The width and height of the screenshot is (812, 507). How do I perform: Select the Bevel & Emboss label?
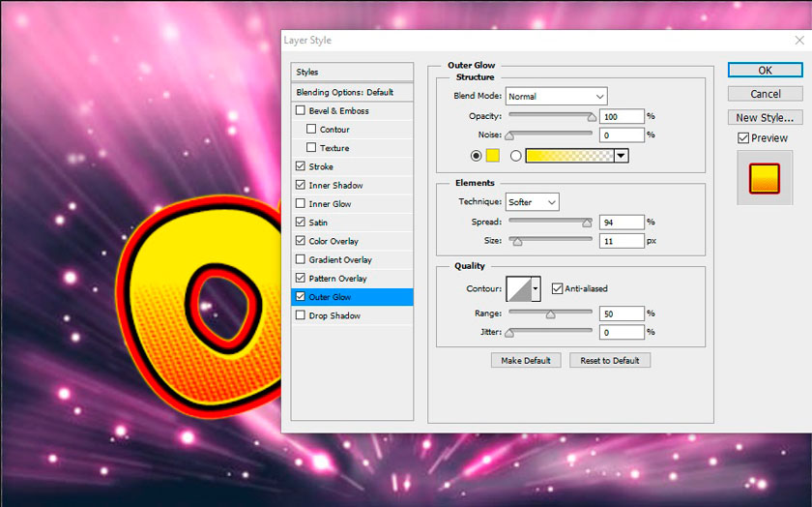pyautogui.click(x=338, y=110)
